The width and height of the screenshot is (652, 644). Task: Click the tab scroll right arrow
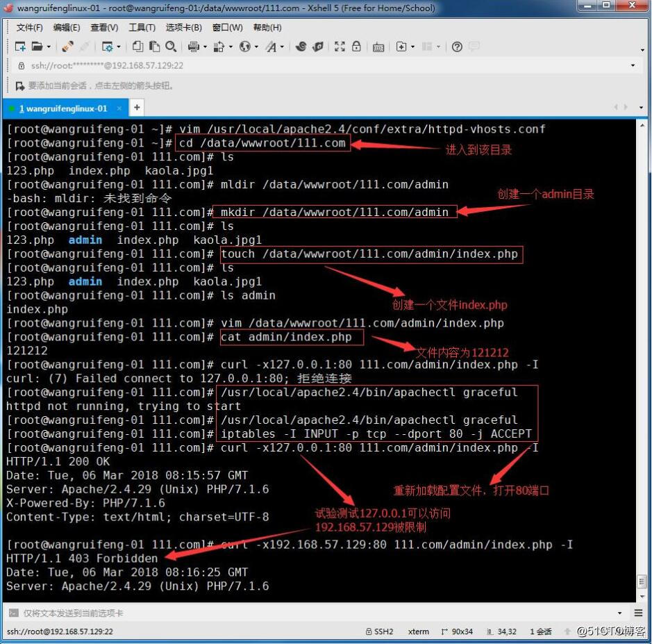(x=626, y=107)
